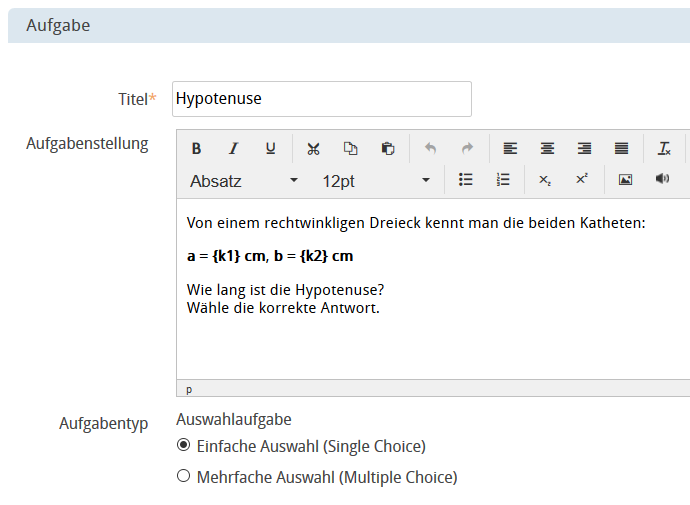Select Einfache Auswahl (Single Choice) radio button
Image resolution: width=690 pixels, height=505 pixels.
(184, 445)
